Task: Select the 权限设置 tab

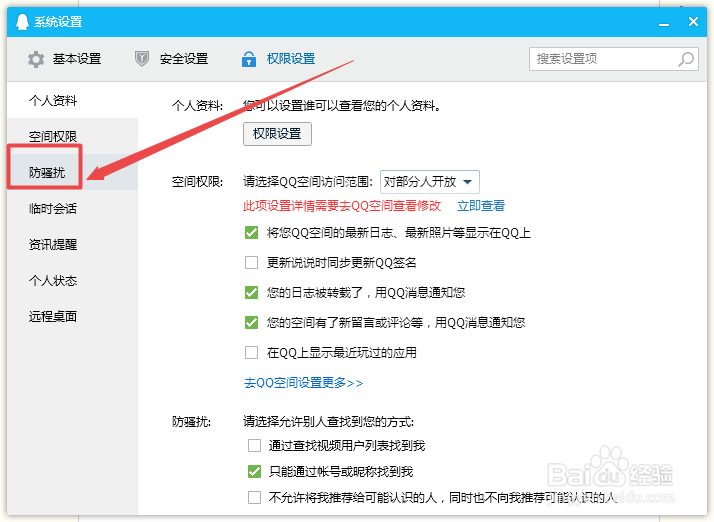Action: [x=279, y=59]
